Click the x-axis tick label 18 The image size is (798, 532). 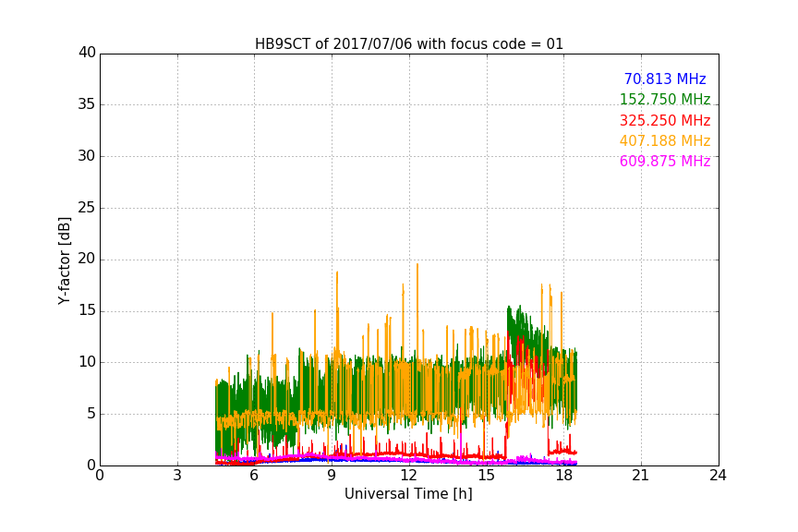(564, 476)
